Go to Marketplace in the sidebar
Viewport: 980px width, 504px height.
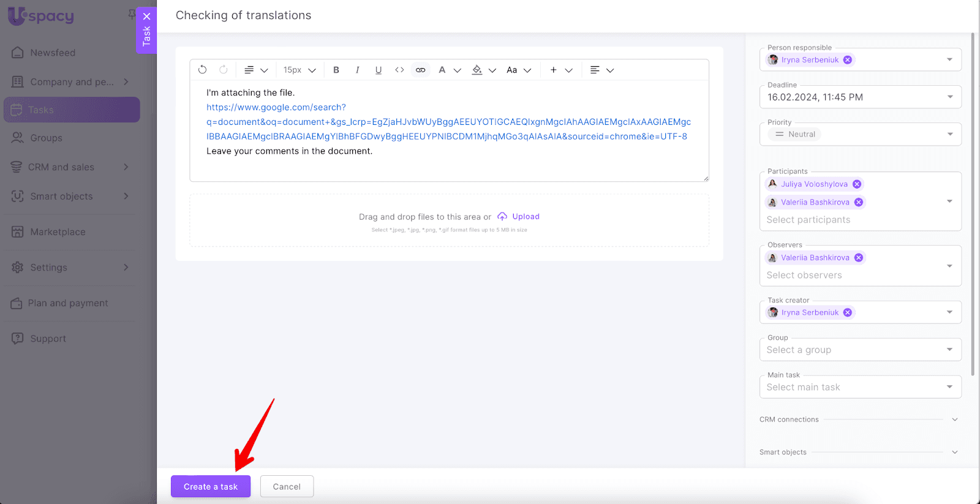[58, 232]
